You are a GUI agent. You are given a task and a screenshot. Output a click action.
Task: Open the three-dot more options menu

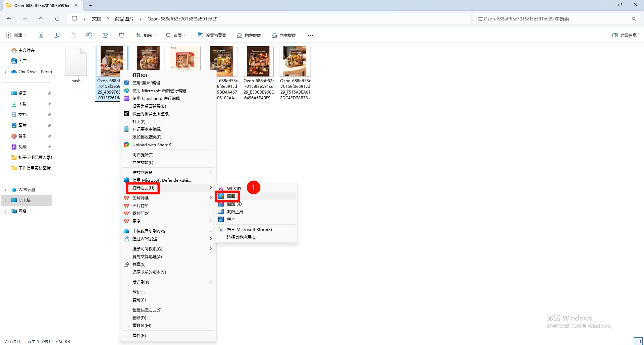[x=310, y=36]
